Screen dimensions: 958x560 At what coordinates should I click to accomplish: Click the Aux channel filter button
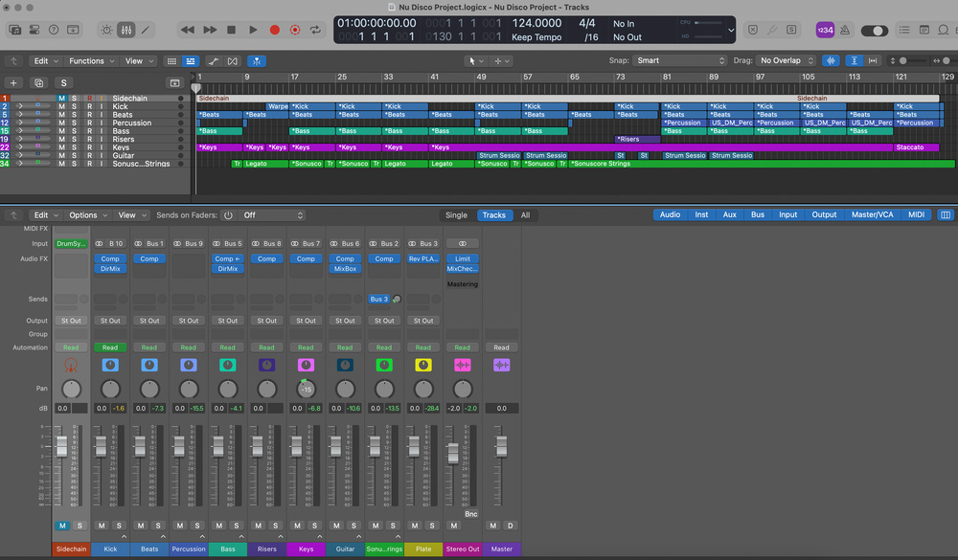click(x=730, y=215)
